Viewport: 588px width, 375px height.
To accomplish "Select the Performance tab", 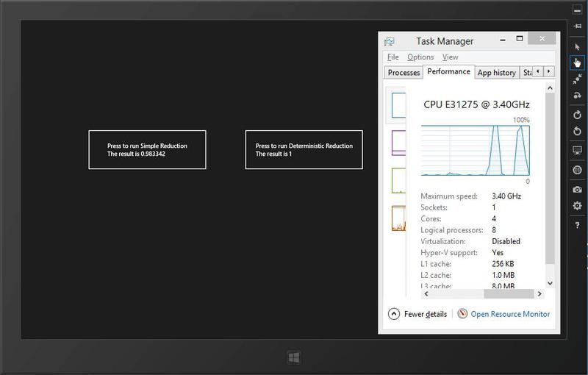I will coord(448,71).
